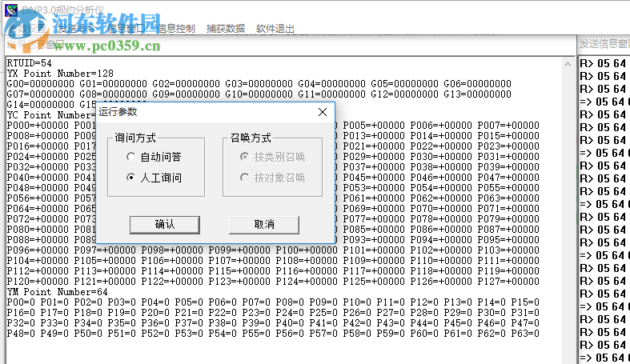
Task: Click the P00=0 value in the YM list
Action: click(21, 302)
